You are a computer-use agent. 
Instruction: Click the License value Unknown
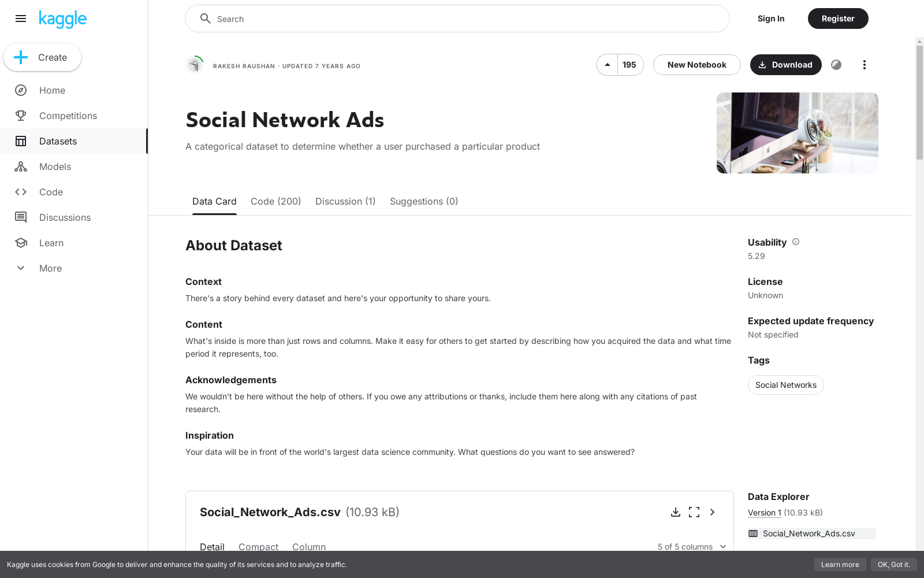765,295
